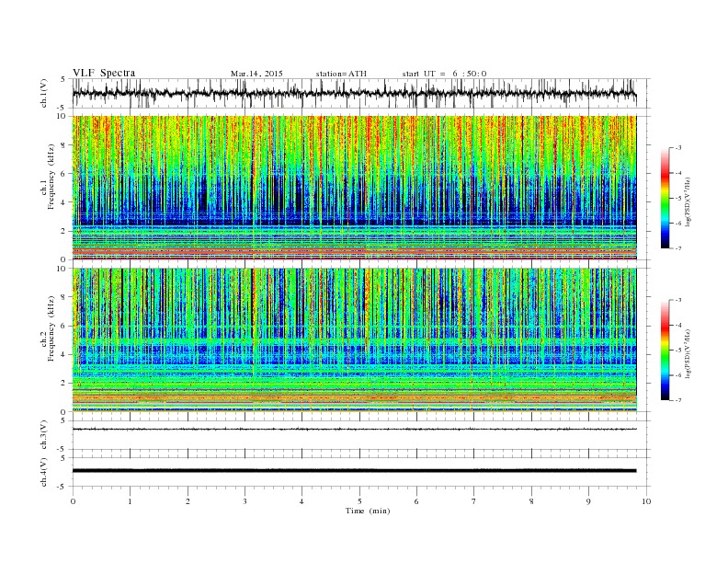Select the 'Time (min)' x-axis label
Image resolution: width=728 pixels, height=563 pixels.
point(368,511)
